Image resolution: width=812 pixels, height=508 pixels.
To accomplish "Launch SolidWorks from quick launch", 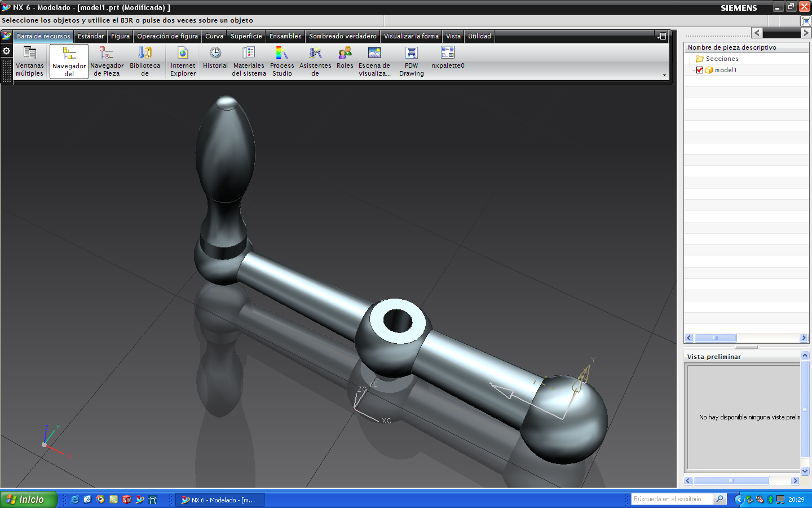I will (x=127, y=500).
